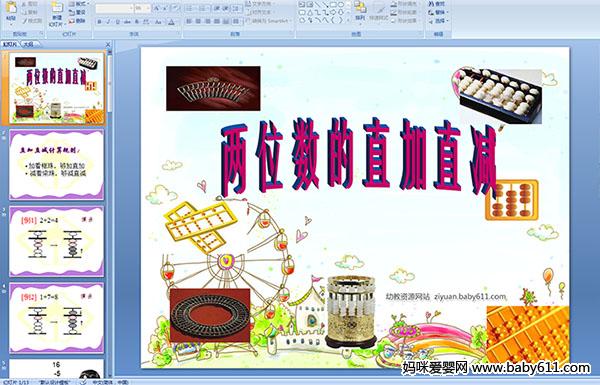This screenshot has width=600, height=385.
Task: Toggle bold formatting
Action: click(x=99, y=22)
